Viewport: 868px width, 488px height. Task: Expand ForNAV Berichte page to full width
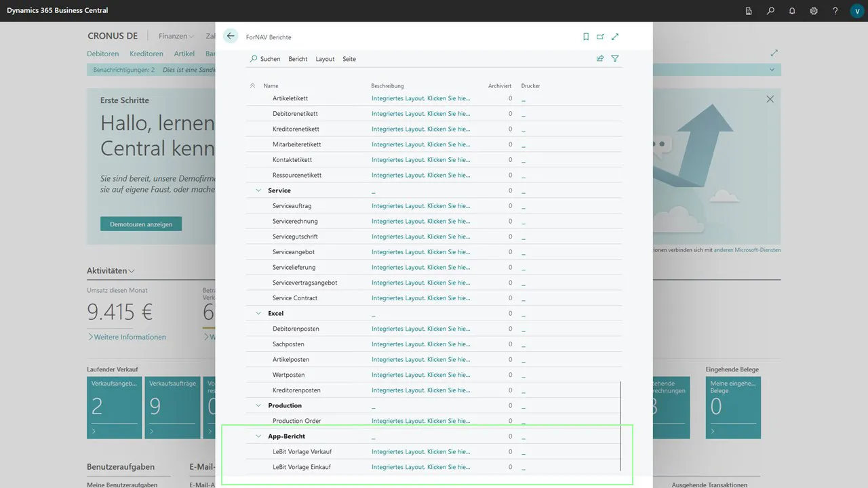pyautogui.click(x=615, y=37)
